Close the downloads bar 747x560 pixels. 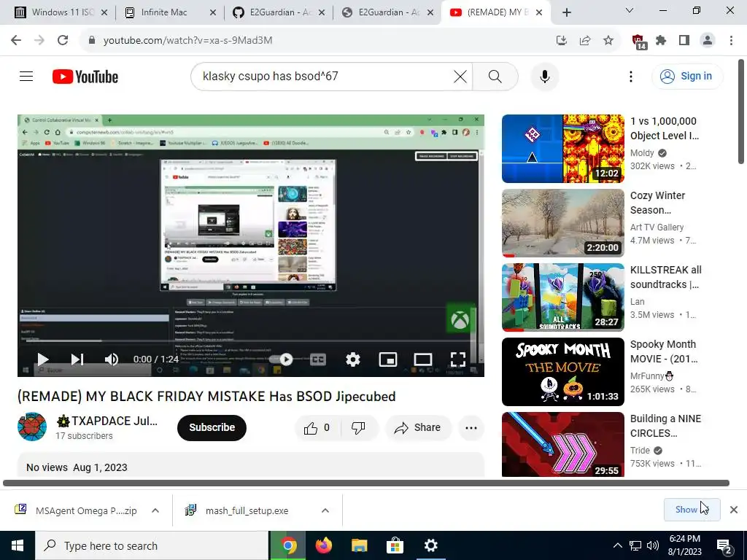(734, 510)
